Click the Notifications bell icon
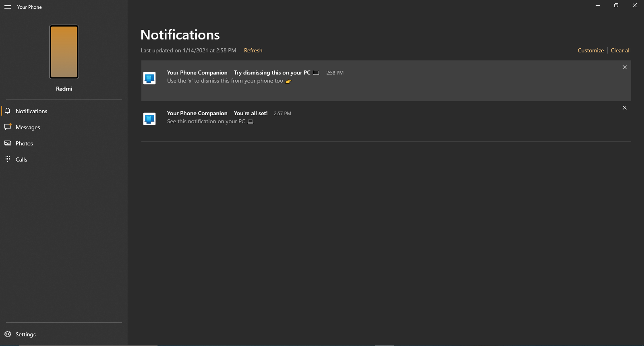This screenshot has width=644, height=346. (x=8, y=111)
